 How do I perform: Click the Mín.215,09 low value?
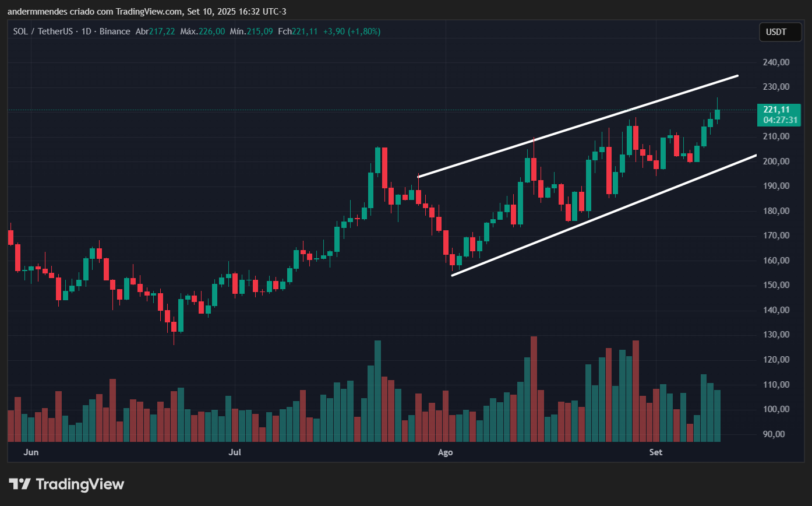tap(251, 31)
